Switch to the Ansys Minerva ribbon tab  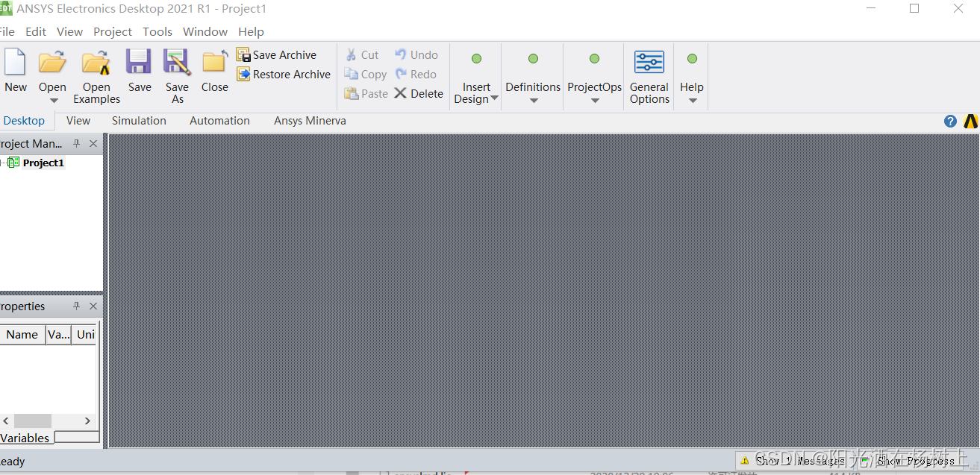310,121
